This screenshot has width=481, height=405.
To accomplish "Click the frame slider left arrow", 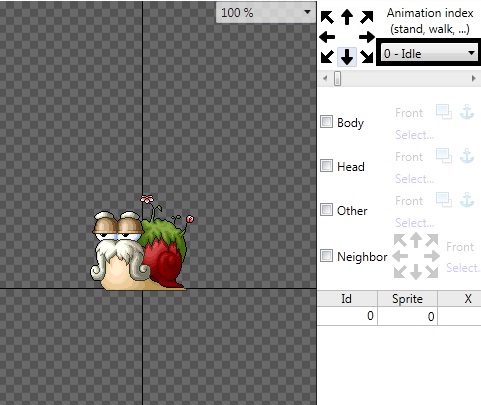I will [x=325, y=79].
